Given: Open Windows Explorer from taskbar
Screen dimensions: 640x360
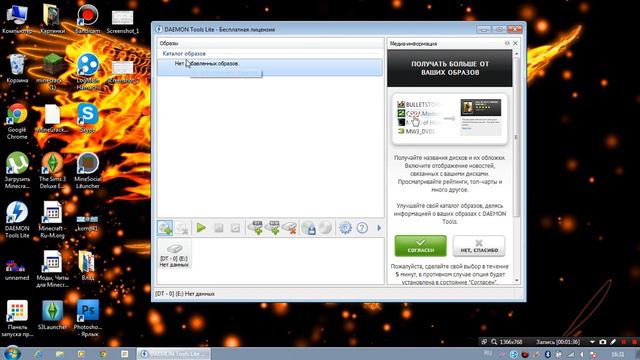Looking at the screenshot, I should pos(60,354).
